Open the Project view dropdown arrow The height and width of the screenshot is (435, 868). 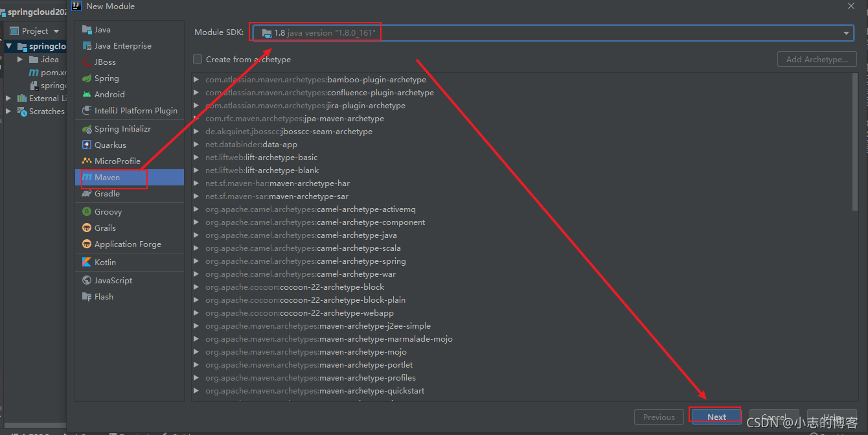click(x=56, y=31)
